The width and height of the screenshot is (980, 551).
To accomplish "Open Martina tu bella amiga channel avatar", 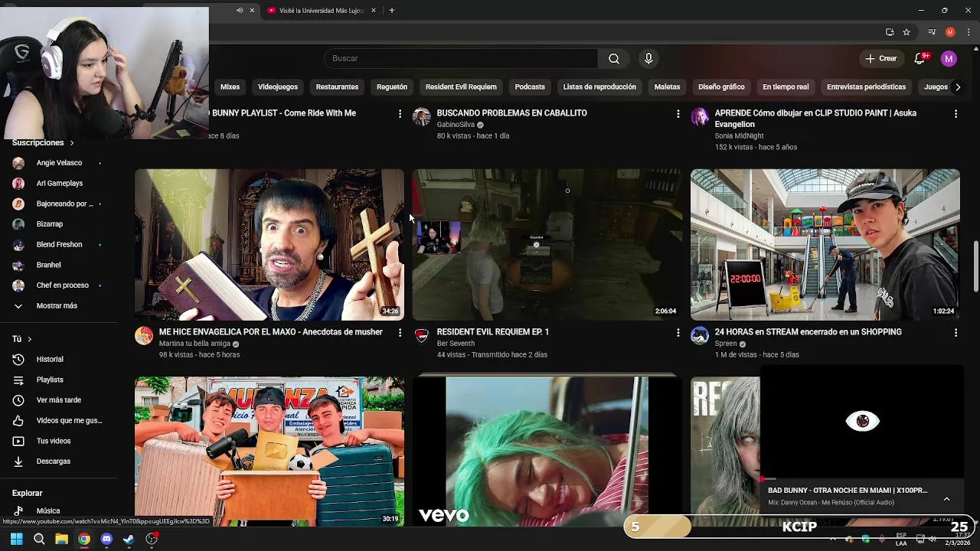I will pyautogui.click(x=144, y=336).
